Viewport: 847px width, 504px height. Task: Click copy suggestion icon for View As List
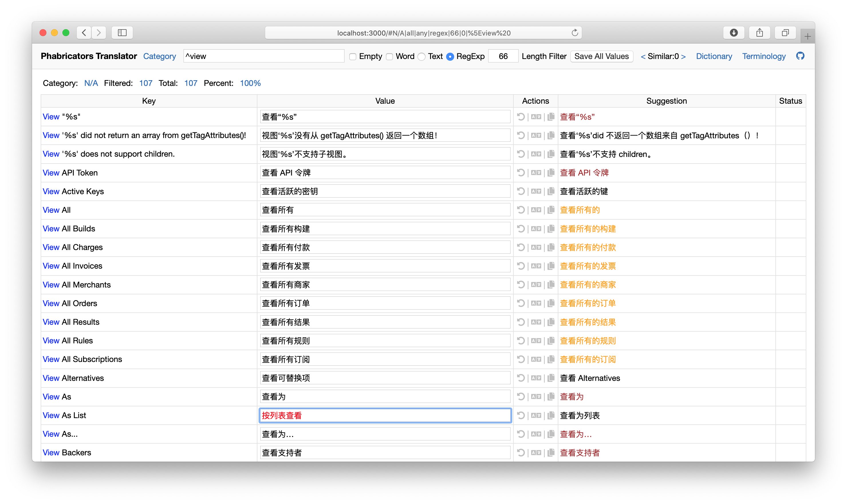551,415
